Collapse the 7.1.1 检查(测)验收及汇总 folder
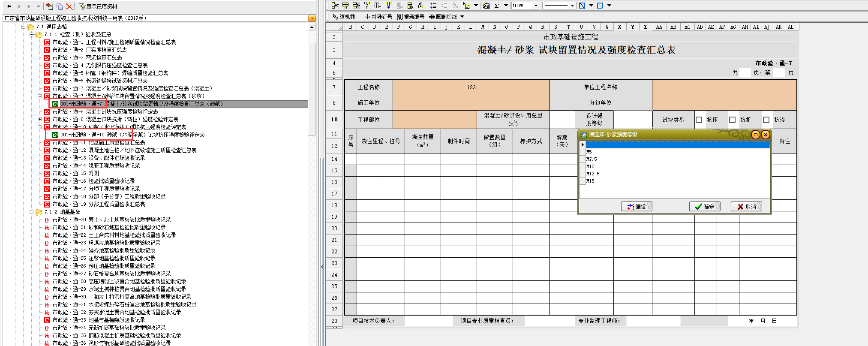The image size is (868, 346). tap(31, 34)
